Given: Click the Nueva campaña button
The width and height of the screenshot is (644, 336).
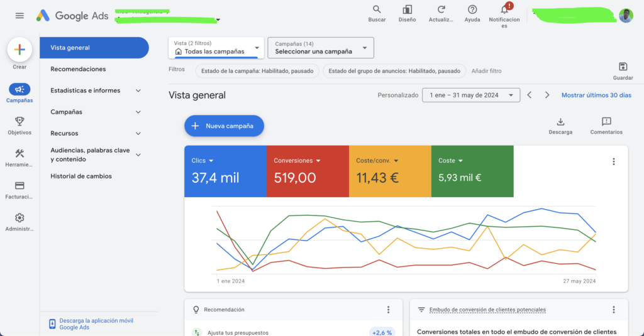Looking at the screenshot, I should pos(224,126).
